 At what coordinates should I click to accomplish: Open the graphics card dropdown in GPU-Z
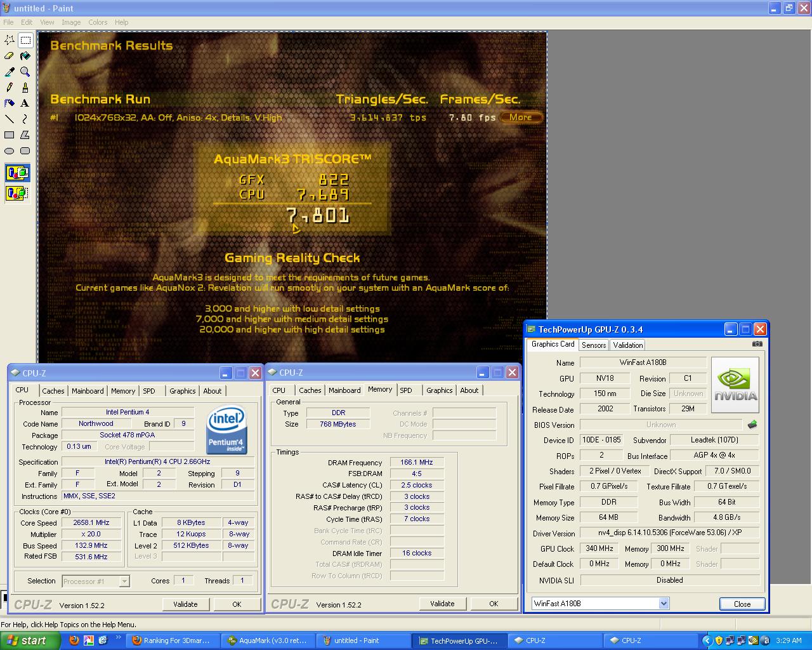[664, 604]
